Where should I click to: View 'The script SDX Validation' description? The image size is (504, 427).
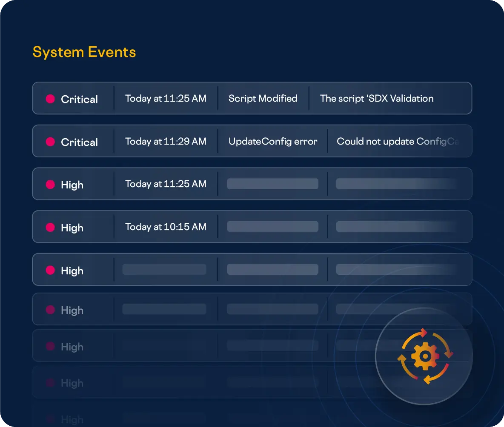click(377, 98)
